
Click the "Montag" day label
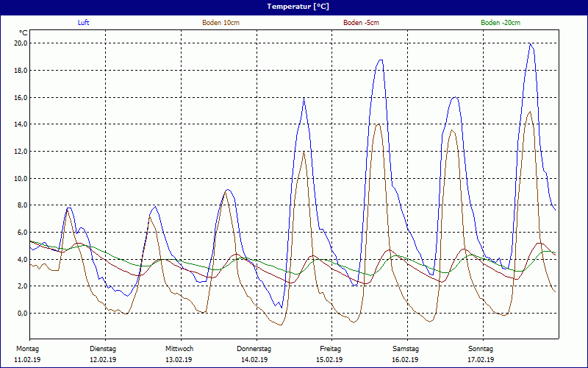coord(27,348)
